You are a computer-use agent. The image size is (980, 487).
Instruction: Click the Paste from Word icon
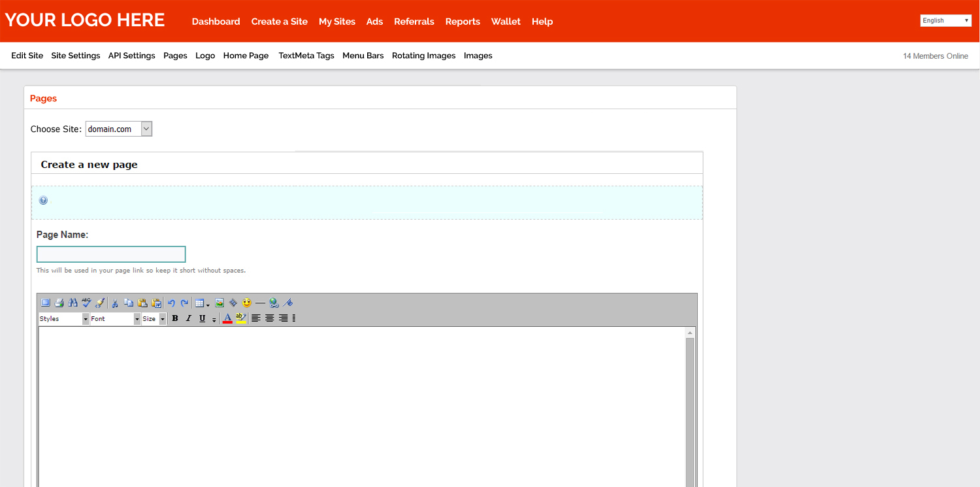156,303
